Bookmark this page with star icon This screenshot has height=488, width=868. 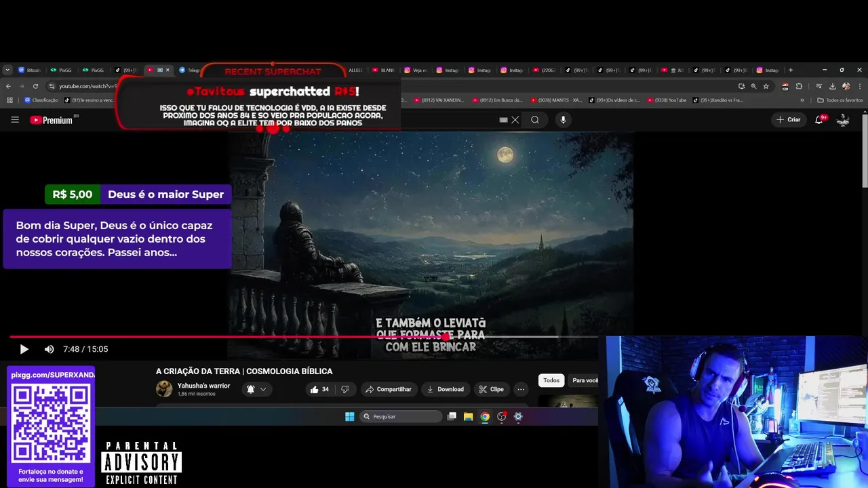tap(766, 86)
